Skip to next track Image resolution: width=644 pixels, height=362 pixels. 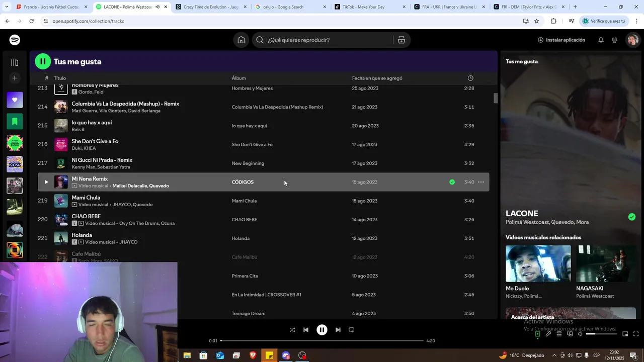tap(338, 330)
